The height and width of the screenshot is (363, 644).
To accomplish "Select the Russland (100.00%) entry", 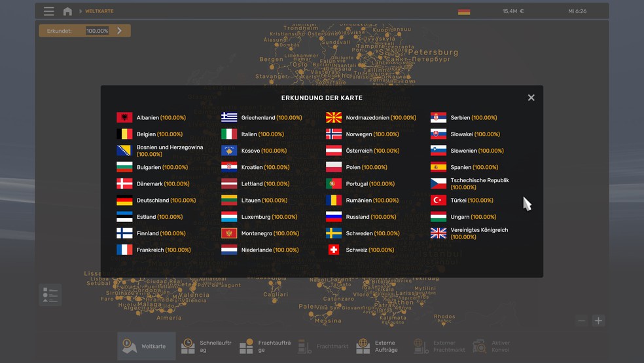I will pyautogui.click(x=361, y=217).
